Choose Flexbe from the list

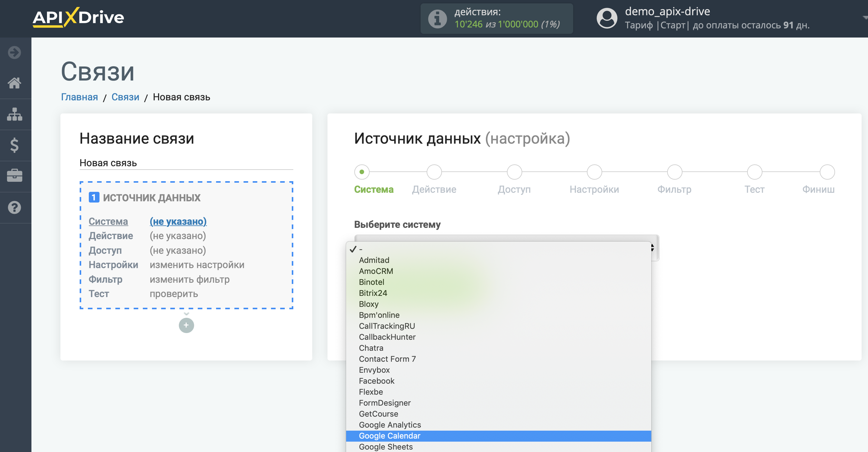pyautogui.click(x=499, y=392)
